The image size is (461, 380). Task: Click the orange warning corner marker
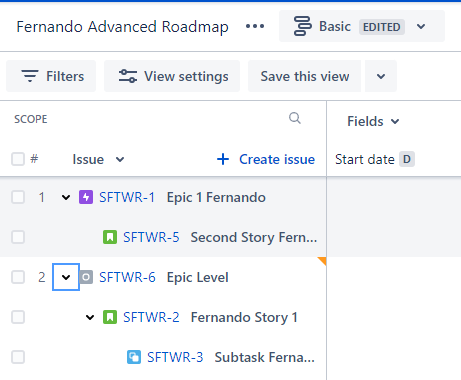(x=322, y=261)
